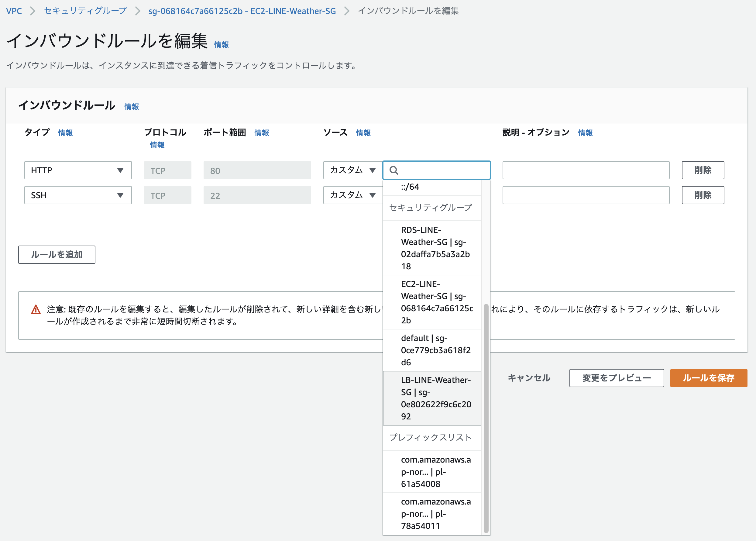Click the search magnifier icon in the source field

(x=394, y=171)
